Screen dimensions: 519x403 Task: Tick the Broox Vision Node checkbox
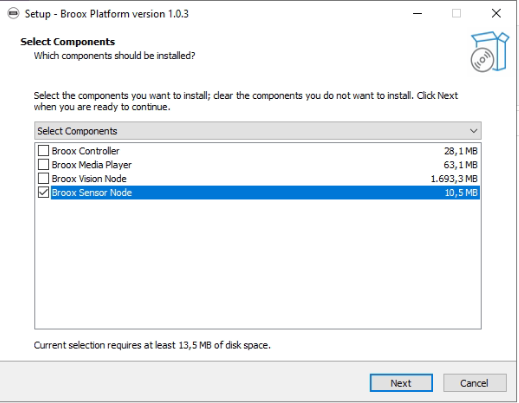click(x=43, y=178)
